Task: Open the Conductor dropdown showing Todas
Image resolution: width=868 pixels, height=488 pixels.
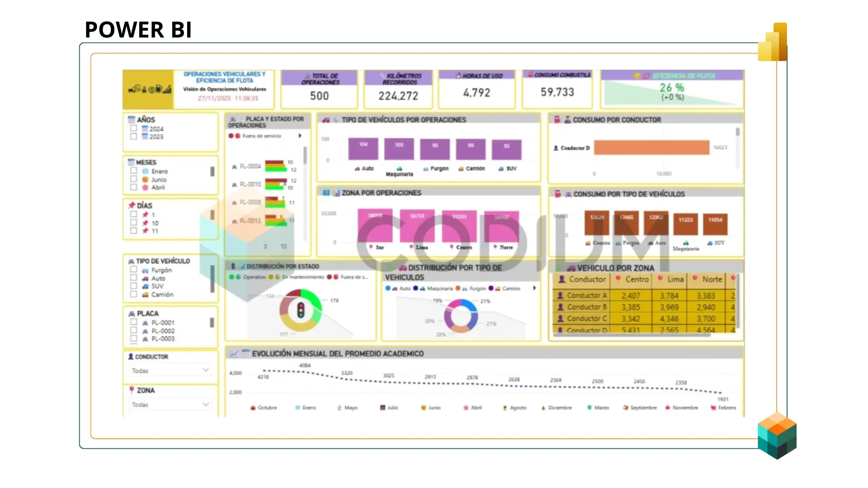Action: [x=170, y=371]
